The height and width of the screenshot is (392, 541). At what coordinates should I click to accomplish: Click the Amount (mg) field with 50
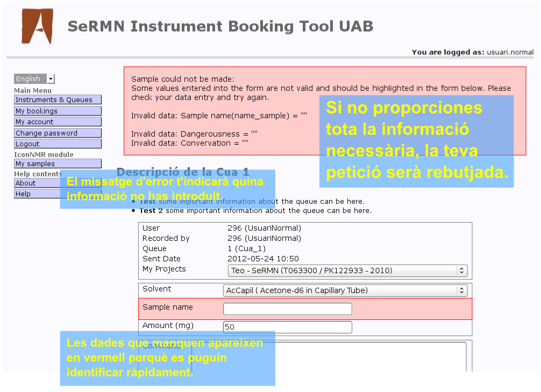[288, 327]
